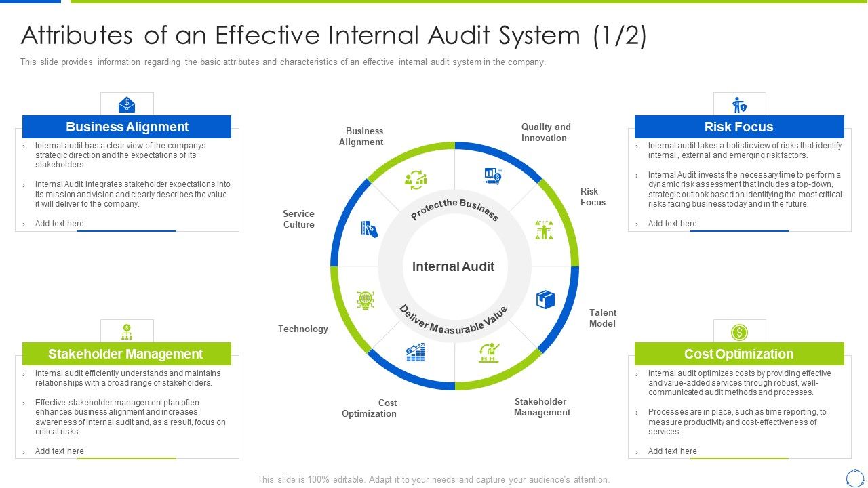Select bullet 'Effective stakeholder management plan often'
This screenshot has width=868, height=488.
[x=130, y=417]
